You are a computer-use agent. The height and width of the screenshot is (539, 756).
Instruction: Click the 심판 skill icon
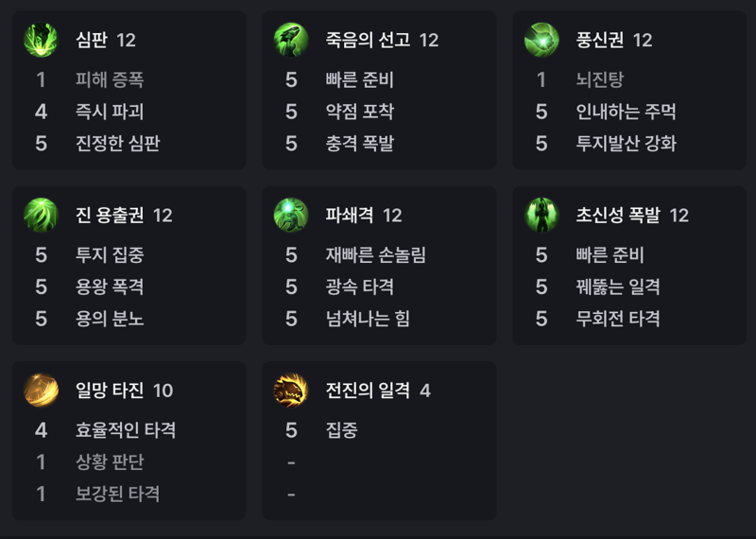click(41, 40)
